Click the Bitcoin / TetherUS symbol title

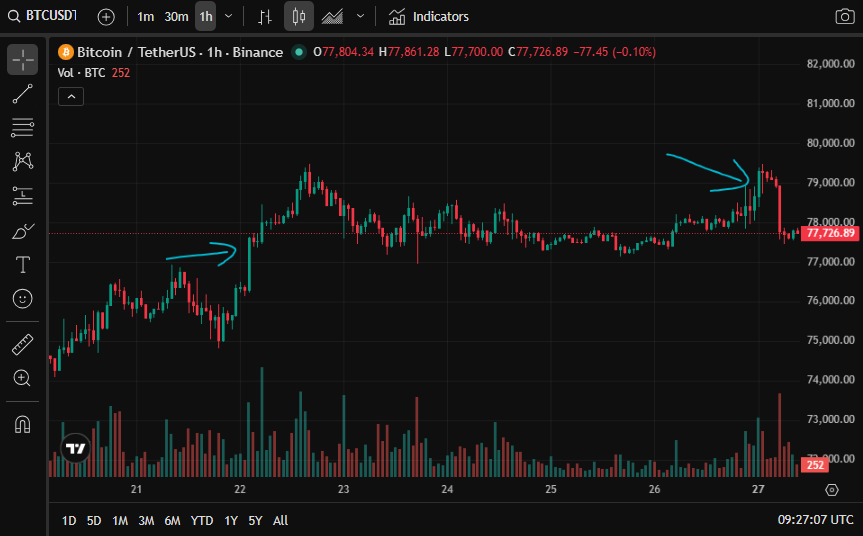[180, 52]
